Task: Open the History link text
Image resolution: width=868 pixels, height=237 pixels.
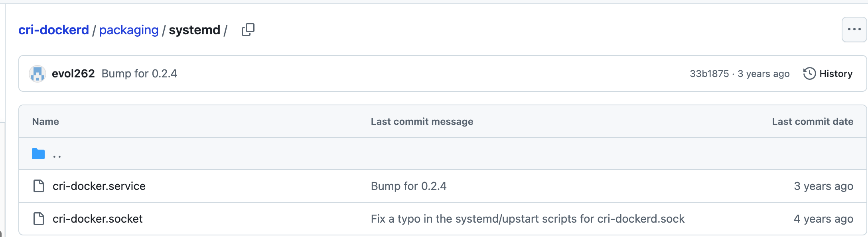Action: 836,74
